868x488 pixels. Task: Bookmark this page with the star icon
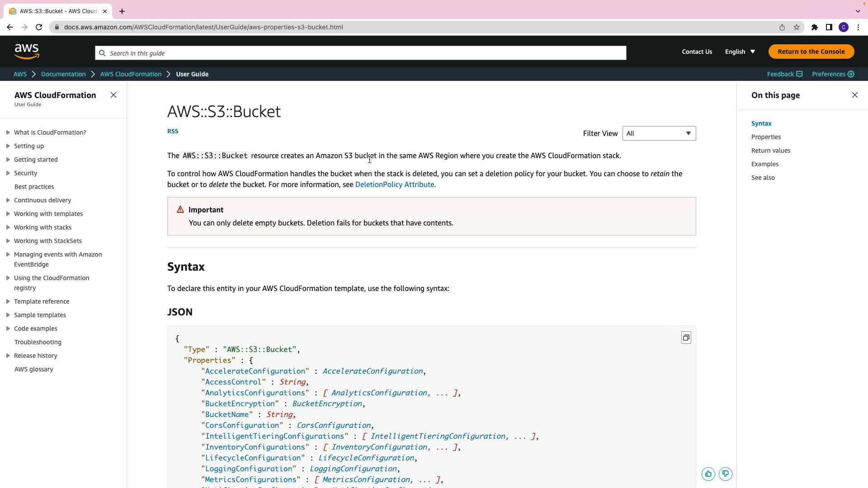tap(797, 27)
